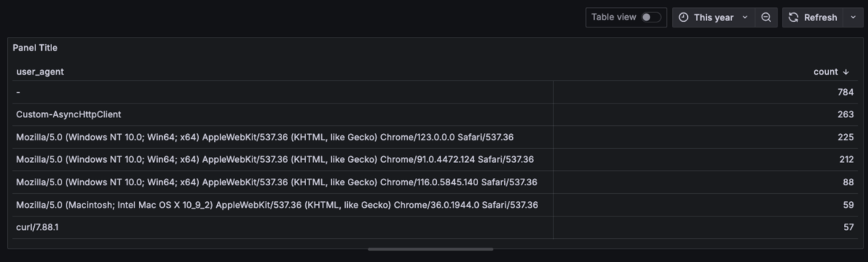Open the Panel Title menu

tap(35, 48)
